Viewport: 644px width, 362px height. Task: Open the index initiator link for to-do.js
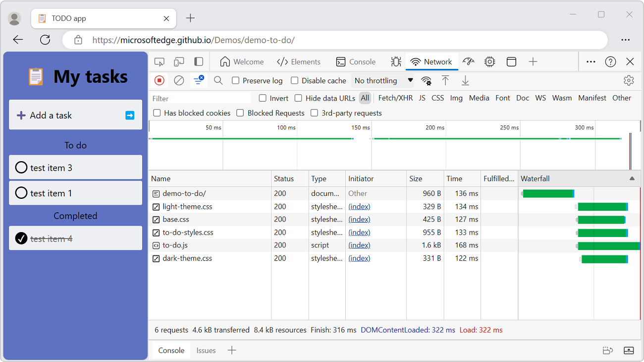(x=359, y=245)
